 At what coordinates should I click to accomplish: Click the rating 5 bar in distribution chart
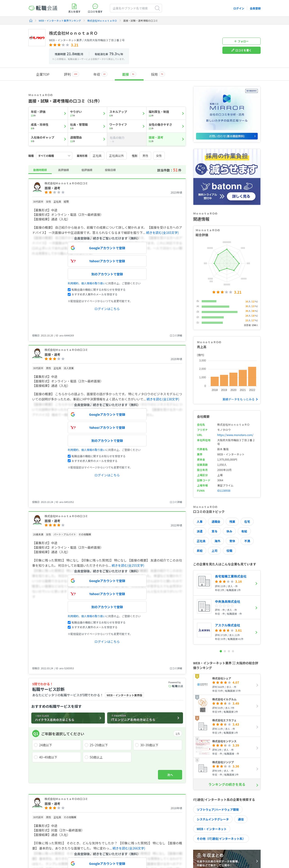[209, 301]
